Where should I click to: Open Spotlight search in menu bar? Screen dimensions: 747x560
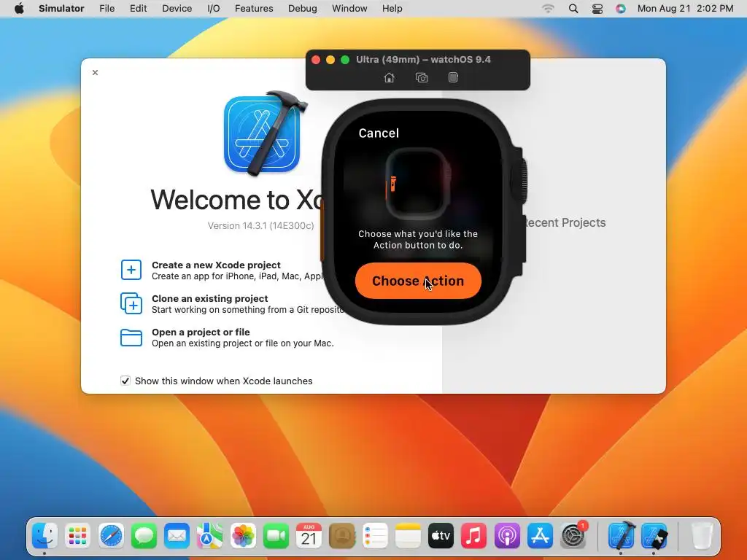click(573, 9)
